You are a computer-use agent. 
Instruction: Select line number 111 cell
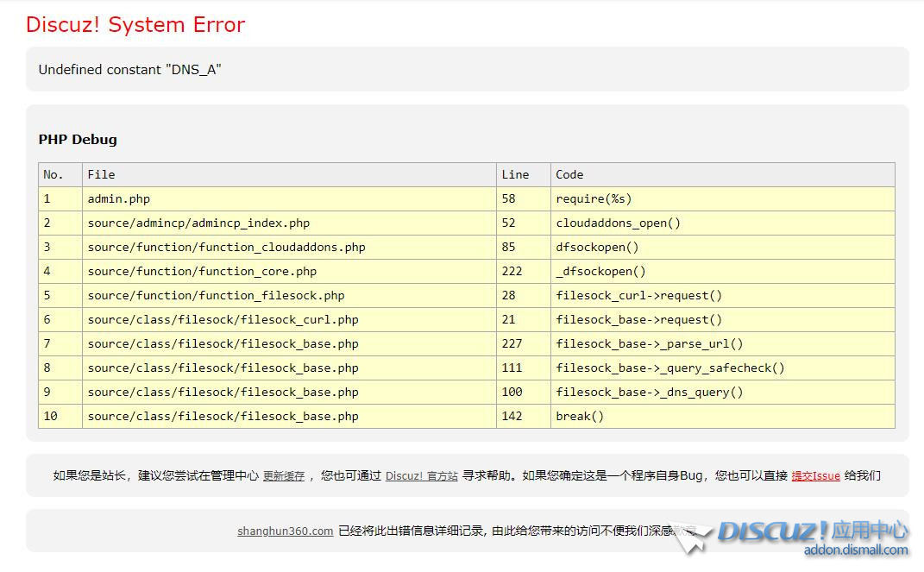[524, 368]
